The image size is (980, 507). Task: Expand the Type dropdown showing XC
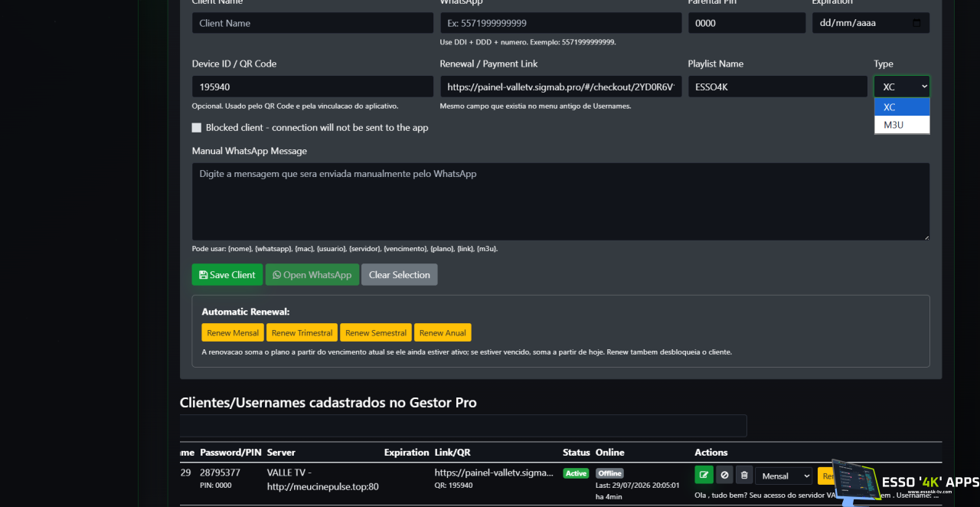click(902, 87)
